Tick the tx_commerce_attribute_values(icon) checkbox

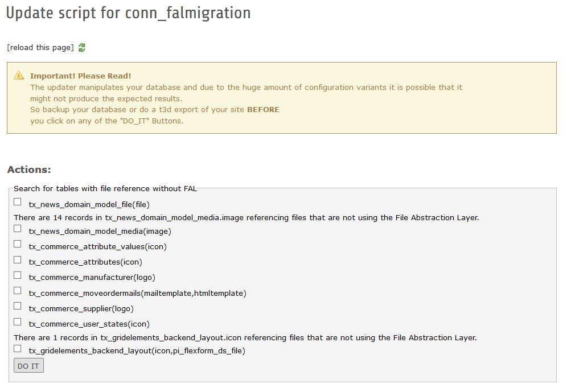click(x=18, y=244)
